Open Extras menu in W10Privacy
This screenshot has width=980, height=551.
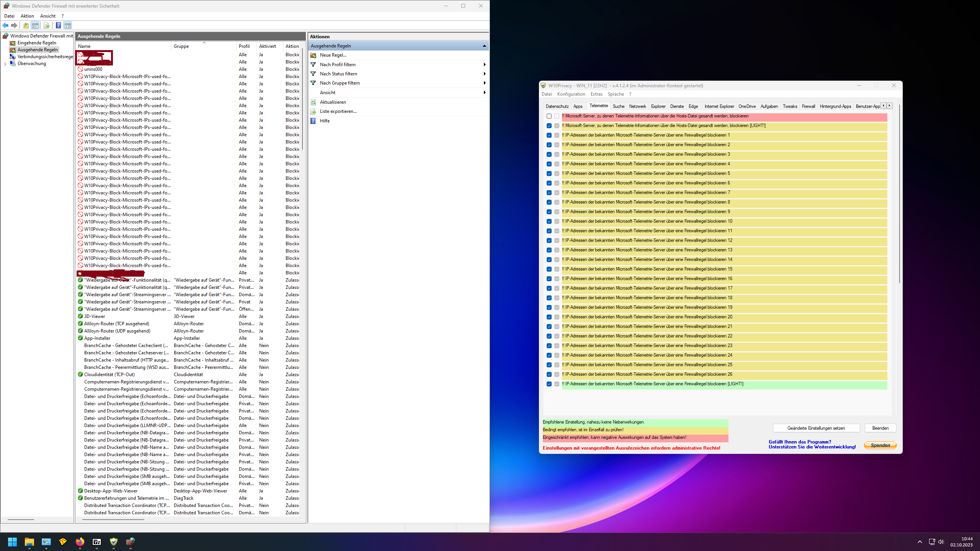pyautogui.click(x=596, y=94)
